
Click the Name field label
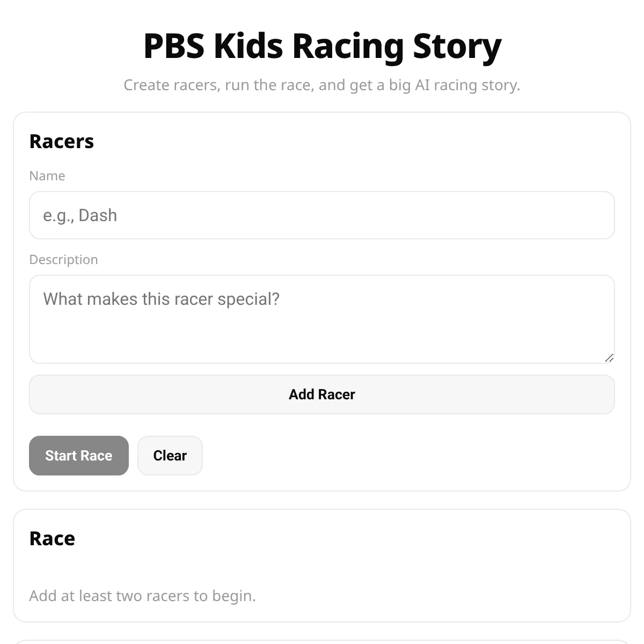[x=47, y=176]
